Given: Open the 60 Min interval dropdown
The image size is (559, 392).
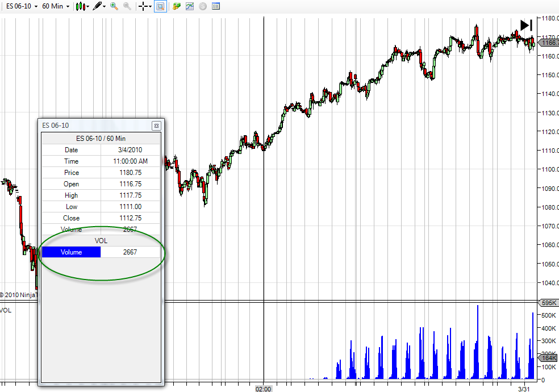Looking at the screenshot, I should click(56, 6).
